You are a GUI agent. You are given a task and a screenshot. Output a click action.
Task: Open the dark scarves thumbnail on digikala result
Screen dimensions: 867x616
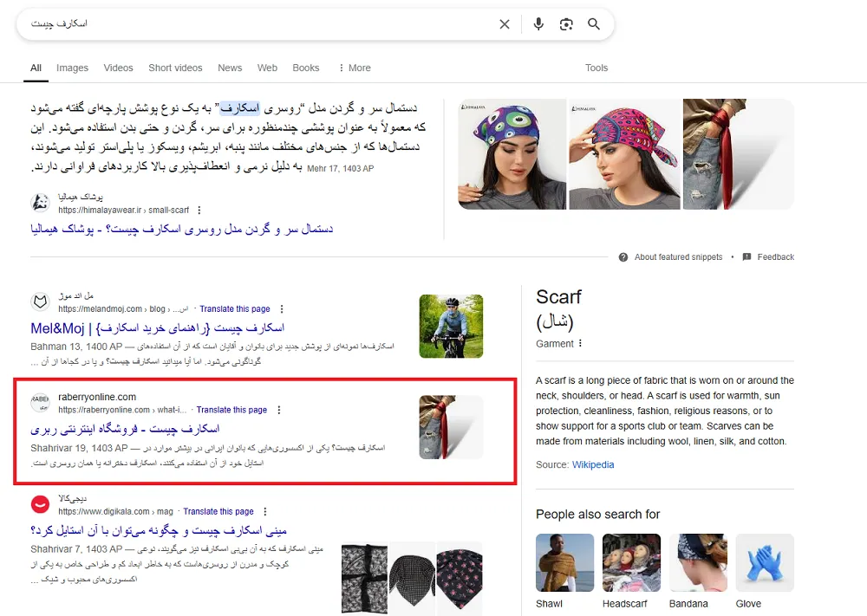coord(412,578)
